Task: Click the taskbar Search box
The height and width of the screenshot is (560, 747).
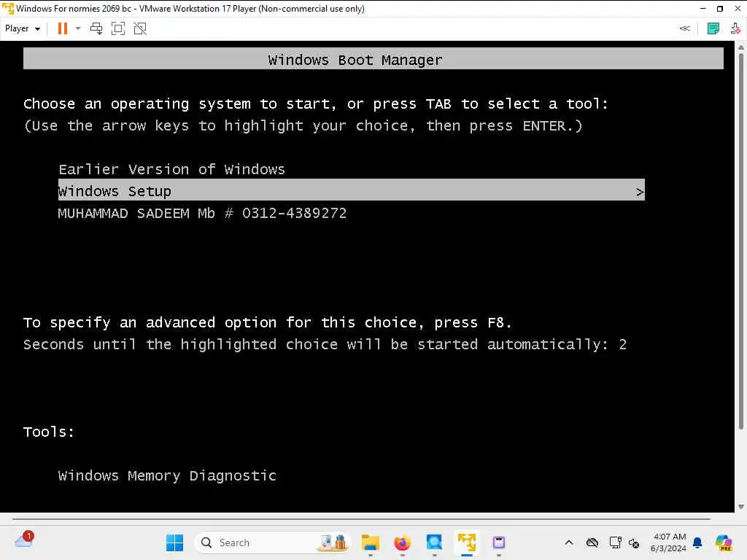Action: [x=273, y=542]
